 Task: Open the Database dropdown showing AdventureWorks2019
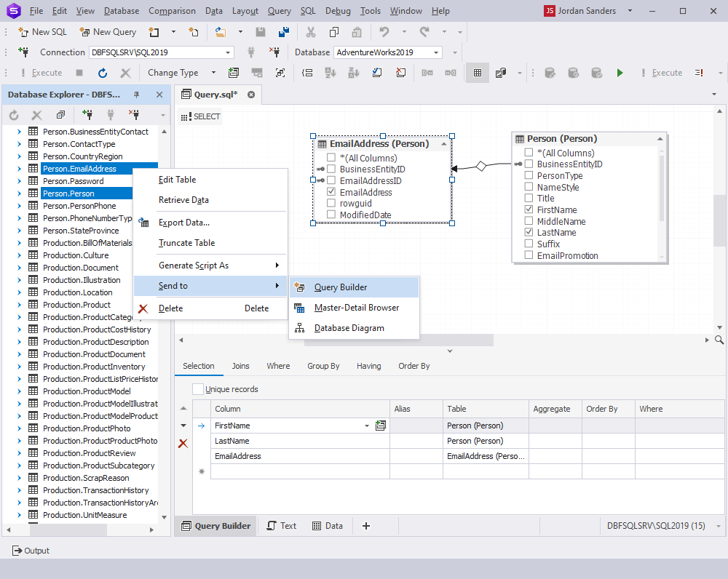pyautogui.click(x=437, y=52)
